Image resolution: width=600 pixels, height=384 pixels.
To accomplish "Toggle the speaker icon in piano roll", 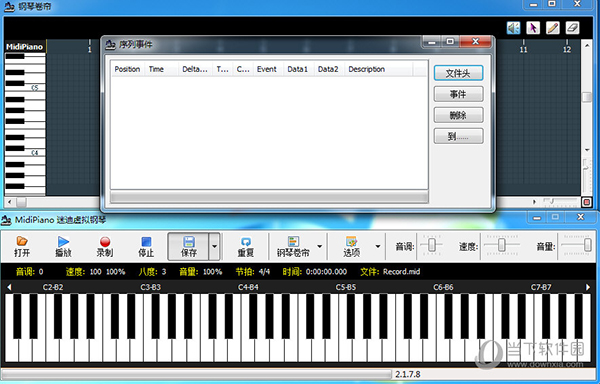I will click(513, 28).
